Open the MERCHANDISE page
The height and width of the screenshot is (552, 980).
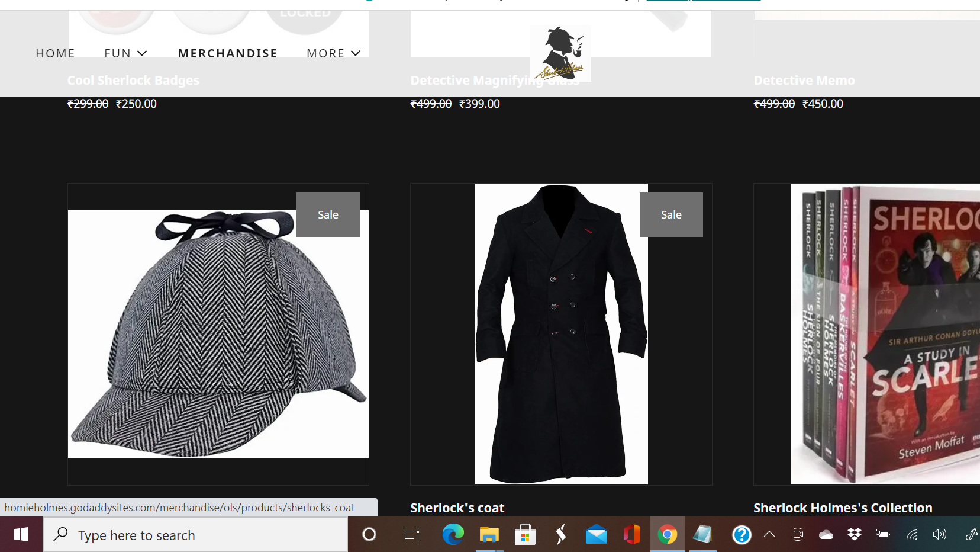(x=228, y=53)
